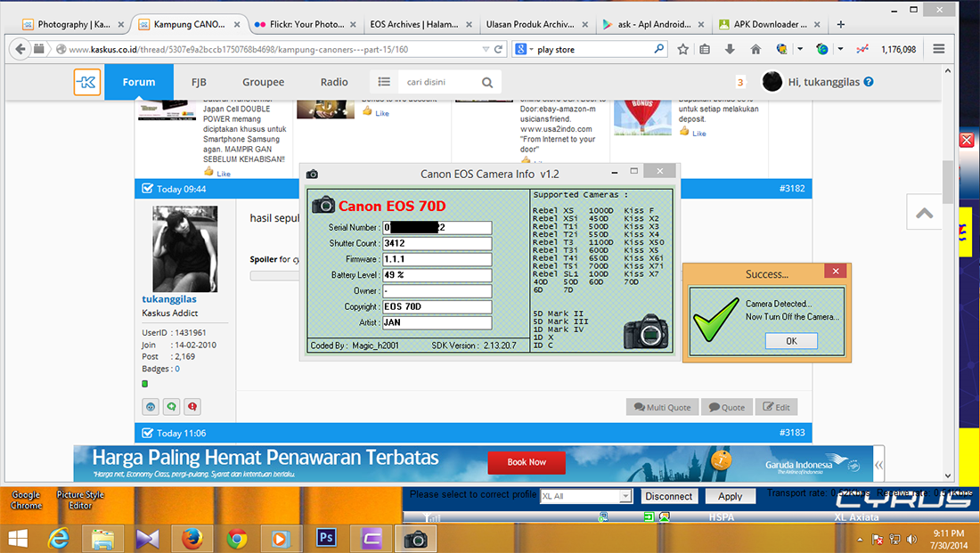980x553 pixels.
Task: Open new tab with plus button
Action: coord(841,24)
